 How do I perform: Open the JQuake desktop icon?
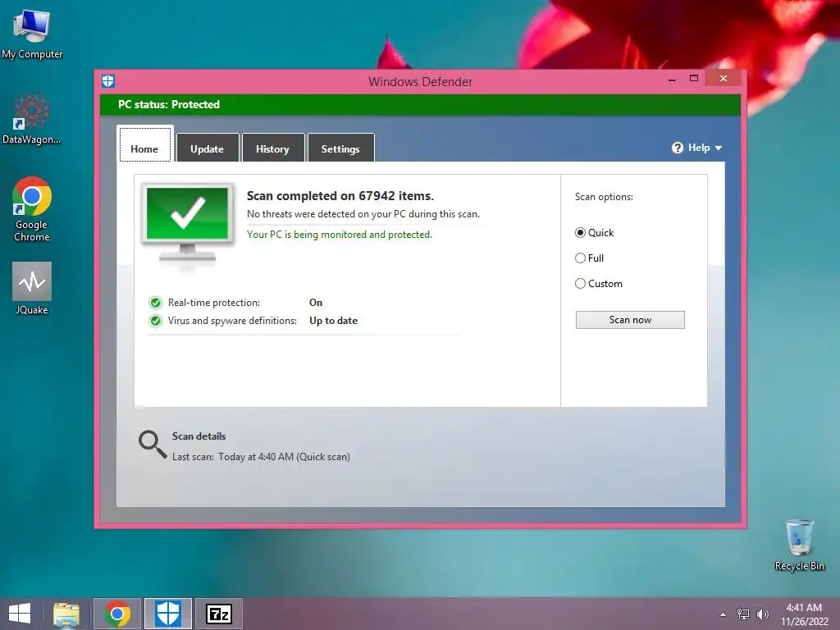[x=32, y=288]
